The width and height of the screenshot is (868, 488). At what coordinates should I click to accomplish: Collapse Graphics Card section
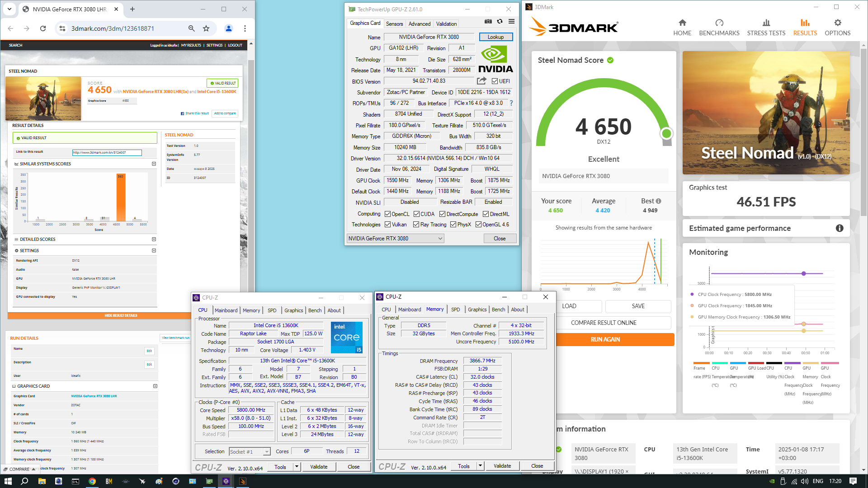coord(155,386)
